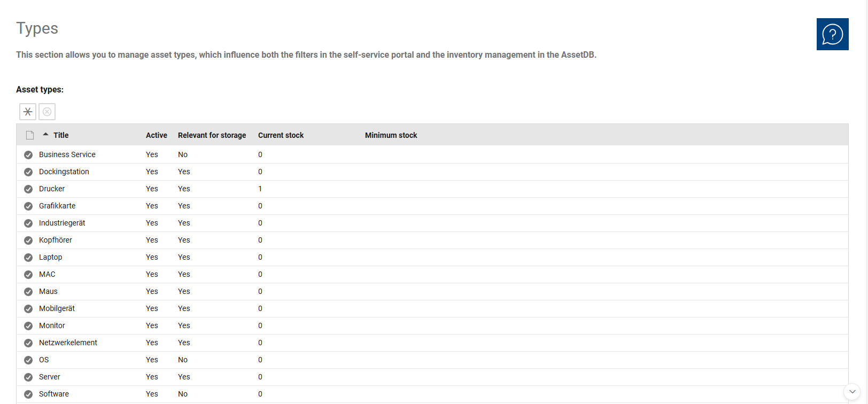
Task: Click the new asset type asterisk button
Action: point(28,112)
